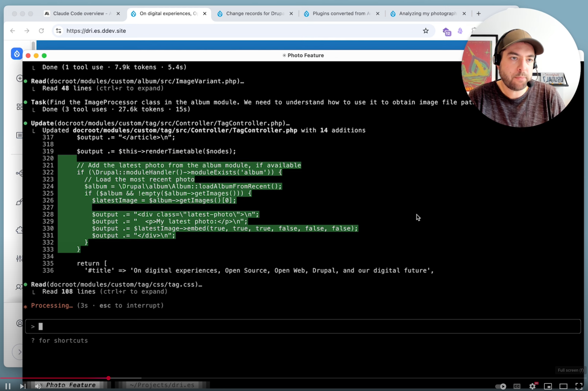Open the video quality settings gear

point(533,386)
